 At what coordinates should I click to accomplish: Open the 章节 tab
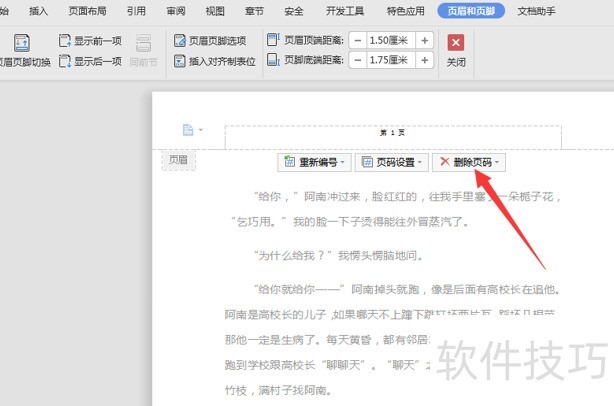click(254, 11)
